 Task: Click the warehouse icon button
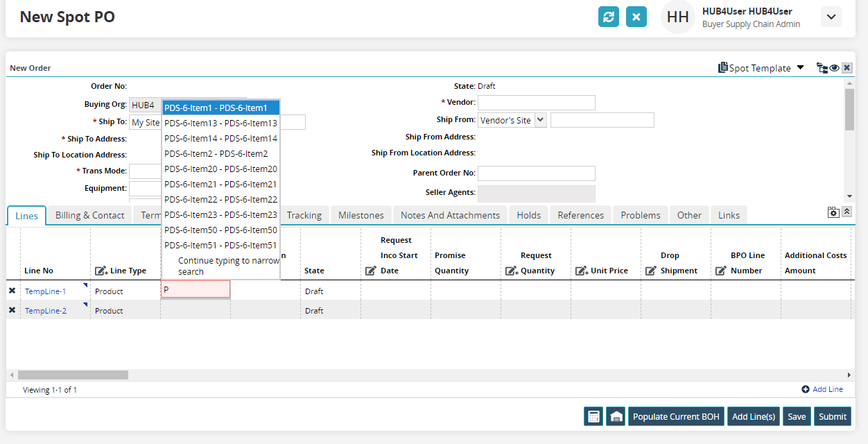(x=616, y=416)
